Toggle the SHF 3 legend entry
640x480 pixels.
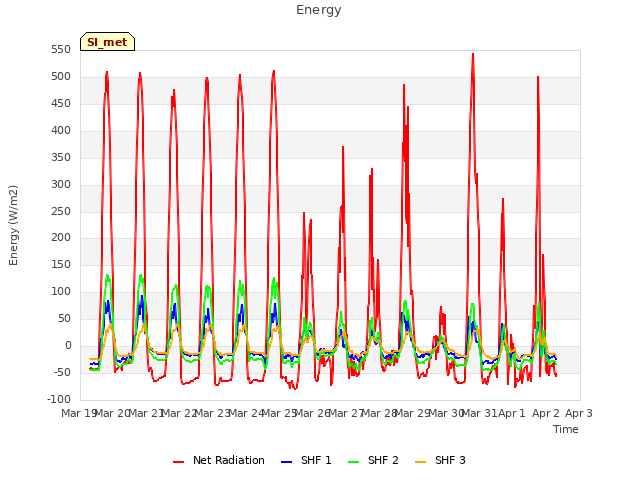[x=440, y=460]
